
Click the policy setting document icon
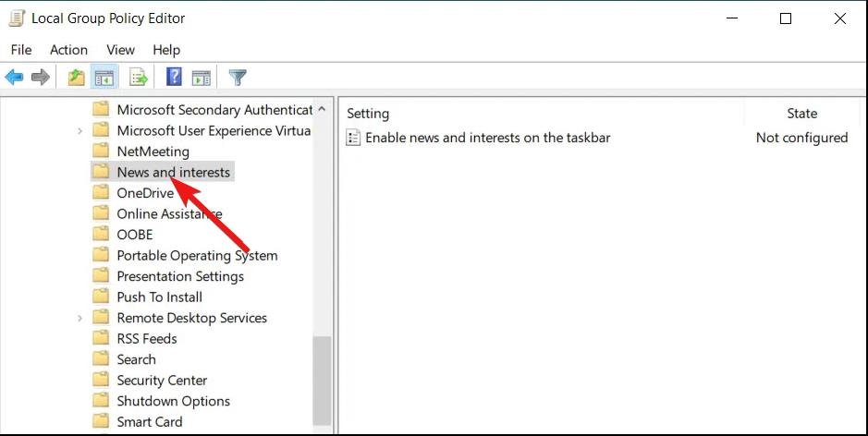353,138
